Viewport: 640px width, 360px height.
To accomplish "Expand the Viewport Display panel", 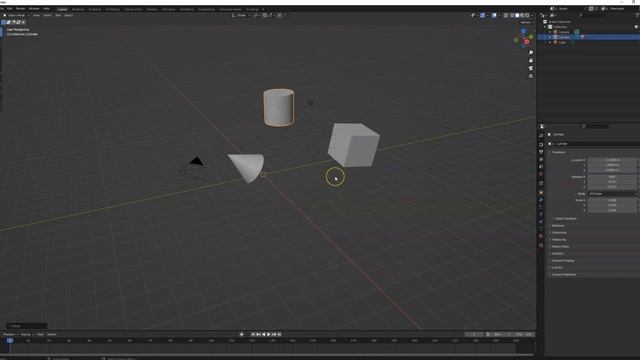I will click(562, 260).
